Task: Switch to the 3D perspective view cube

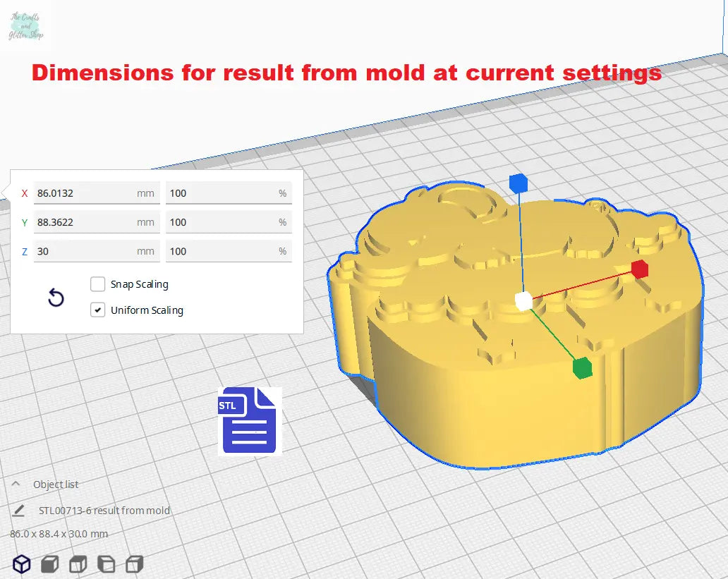Action: pyautogui.click(x=22, y=564)
